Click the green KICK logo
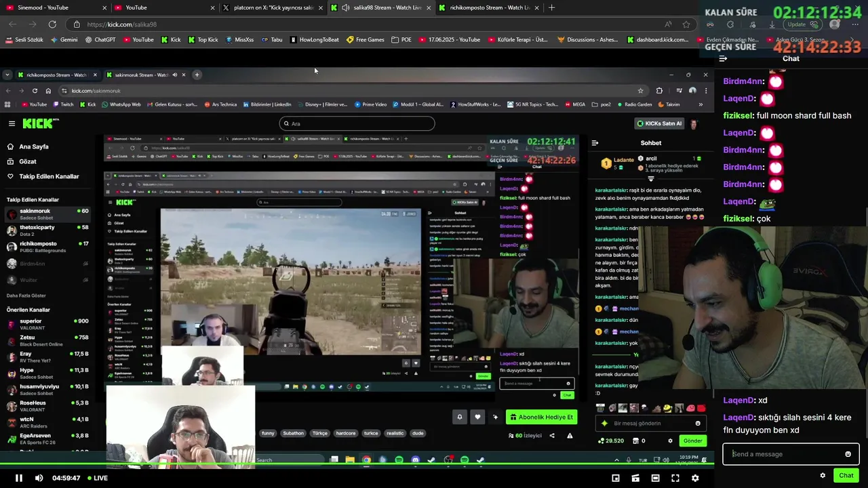This screenshot has width=868, height=488. 41,123
